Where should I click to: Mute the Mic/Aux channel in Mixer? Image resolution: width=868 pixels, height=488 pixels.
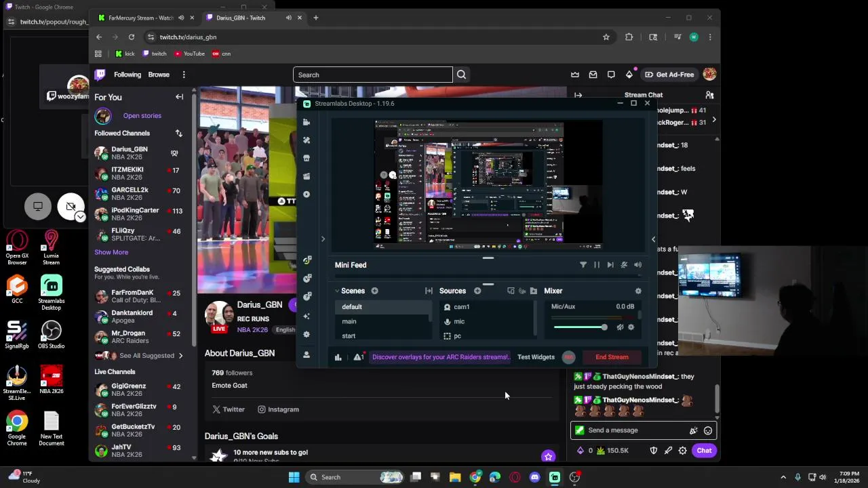620,327
